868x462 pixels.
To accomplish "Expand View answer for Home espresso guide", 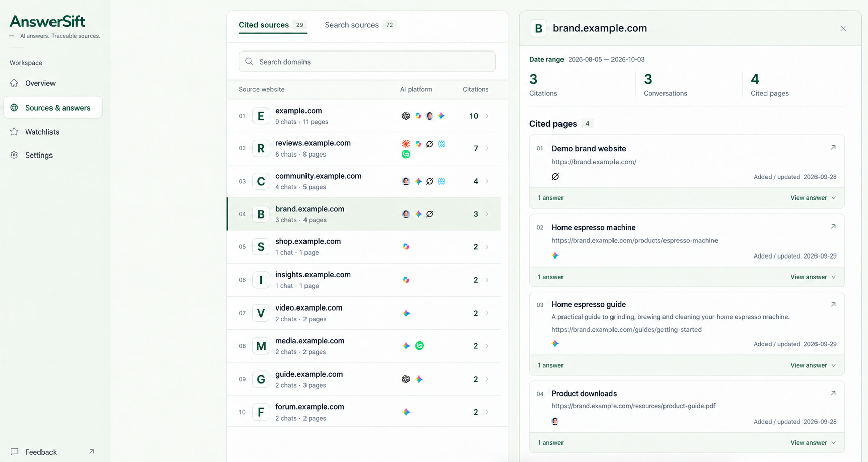I will pyautogui.click(x=813, y=365).
